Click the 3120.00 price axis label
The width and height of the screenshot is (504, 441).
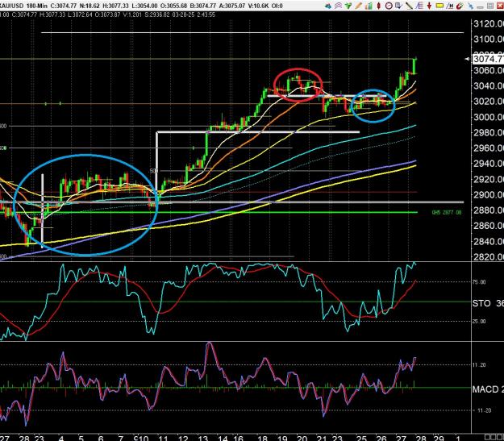pyautogui.click(x=488, y=23)
